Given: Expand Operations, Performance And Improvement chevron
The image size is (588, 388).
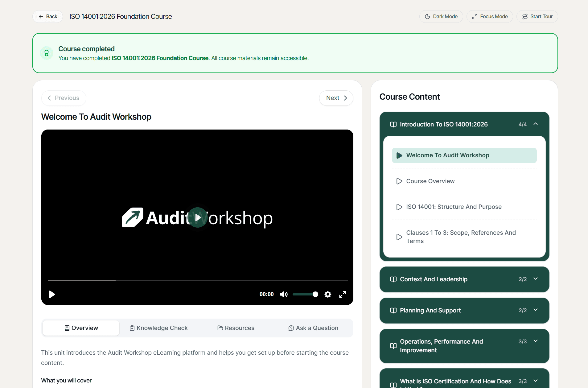Looking at the screenshot, I should coord(536,341).
